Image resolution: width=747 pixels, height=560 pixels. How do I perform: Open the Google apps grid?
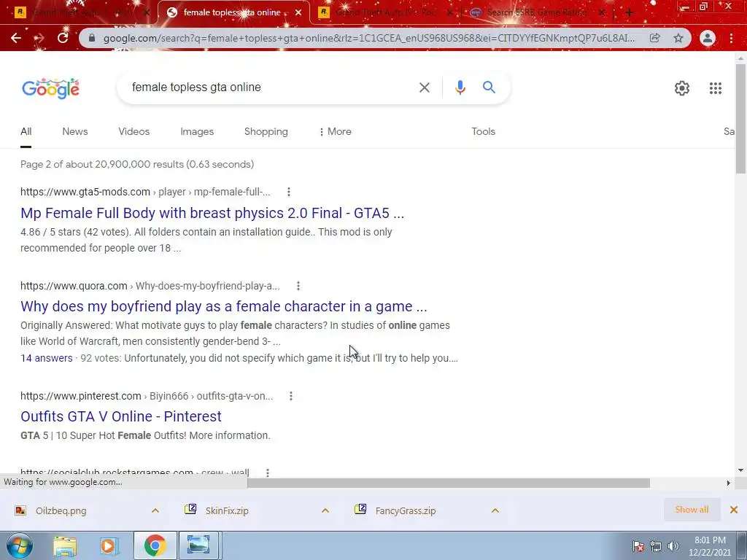[716, 88]
